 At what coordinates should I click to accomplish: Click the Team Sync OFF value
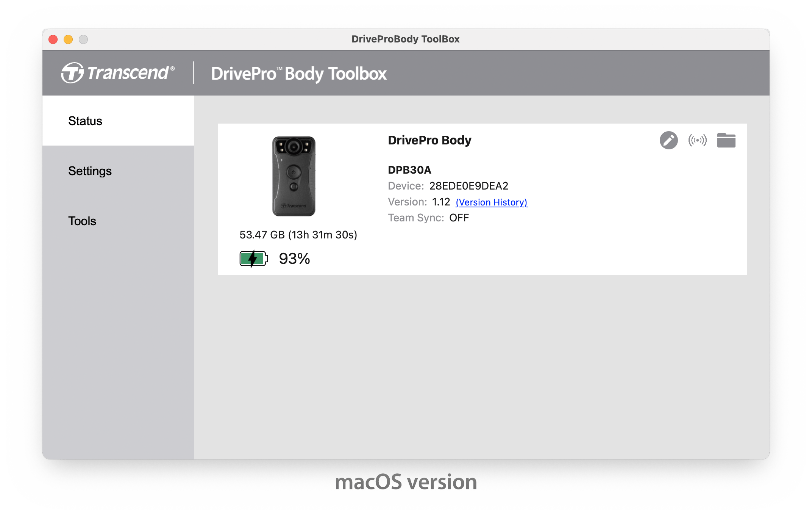(x=459, y=218)
